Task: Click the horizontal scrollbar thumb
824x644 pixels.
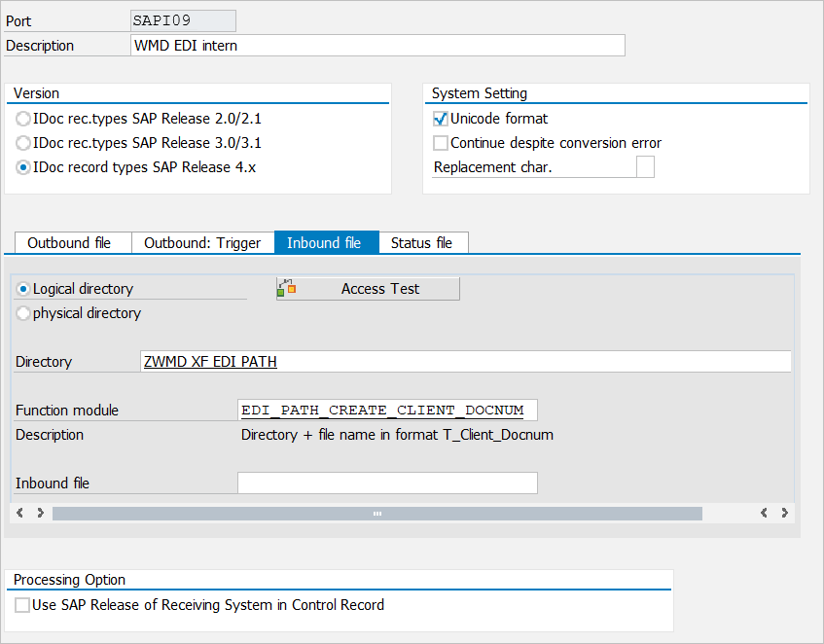Action: point(377,513)
